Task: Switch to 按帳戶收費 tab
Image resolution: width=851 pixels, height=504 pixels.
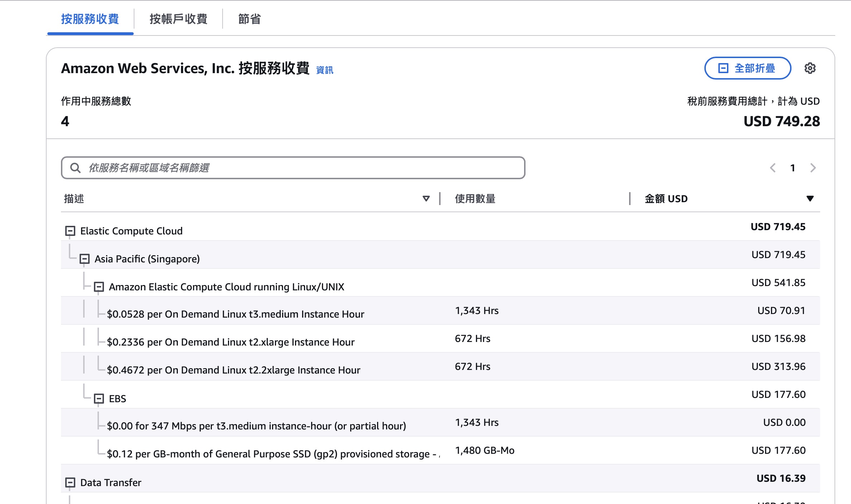Action: point(179,19)
